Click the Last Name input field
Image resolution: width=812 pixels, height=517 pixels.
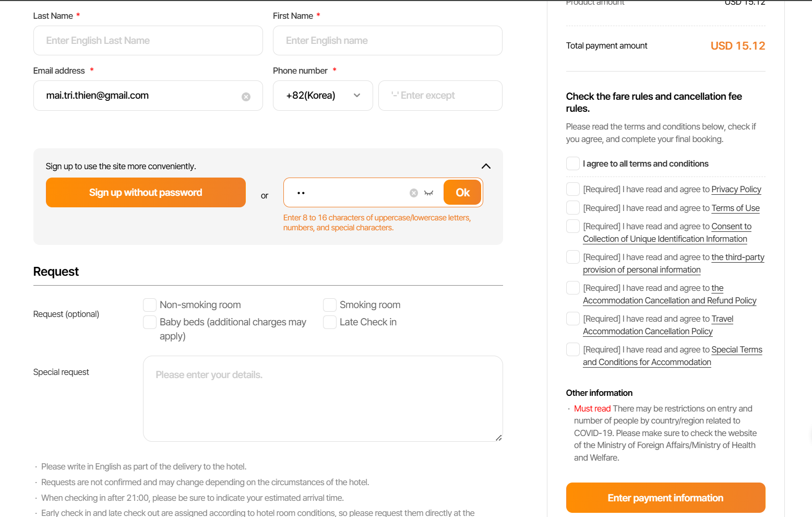tap(148, 41)
